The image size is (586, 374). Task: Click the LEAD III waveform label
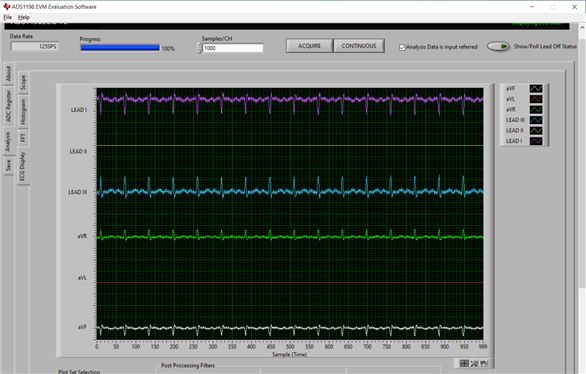point(77,192)
